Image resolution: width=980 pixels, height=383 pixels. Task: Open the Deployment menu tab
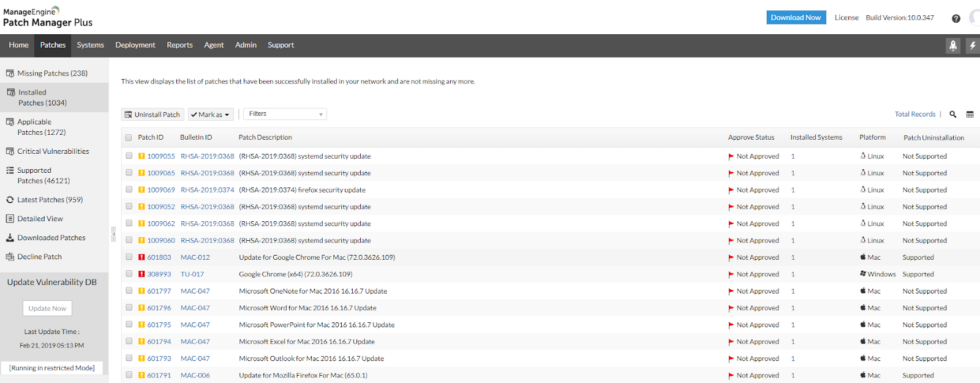coord(135,45)
